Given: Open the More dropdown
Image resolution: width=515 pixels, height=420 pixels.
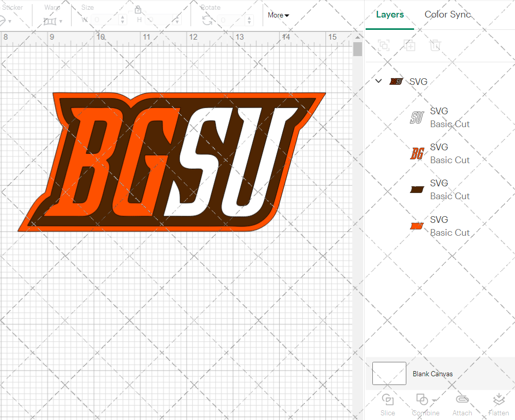Looking at the screenshot, I should [278, 15].
